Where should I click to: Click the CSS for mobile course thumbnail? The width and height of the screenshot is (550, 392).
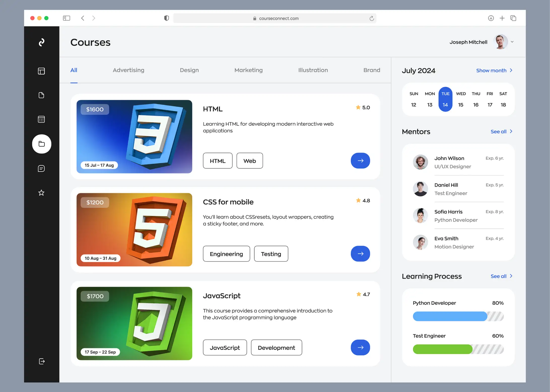pos(134,230)
